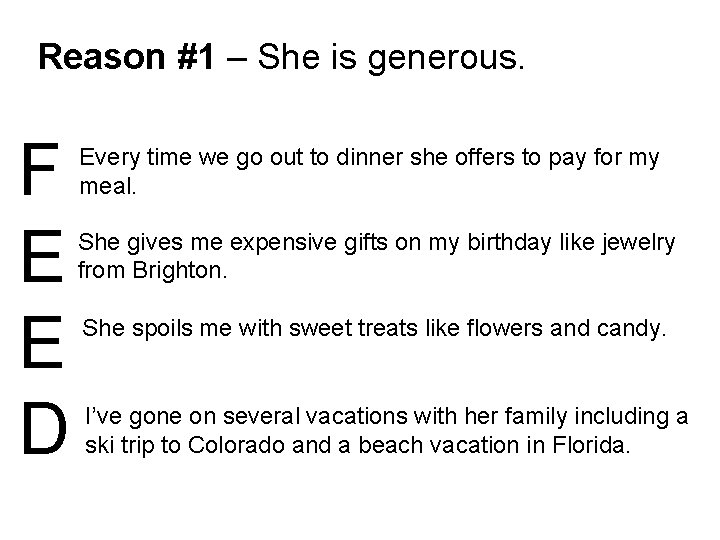This screenshot has width=720, height=540.
Task: Click the words 'from Brighton.'
Action: (x=152, y=270)
